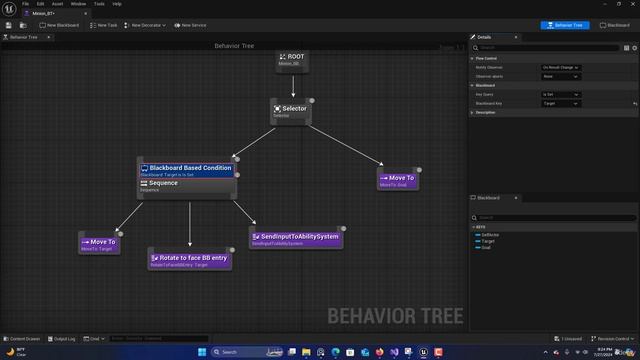Click the Selector node icon

[277, 109]
